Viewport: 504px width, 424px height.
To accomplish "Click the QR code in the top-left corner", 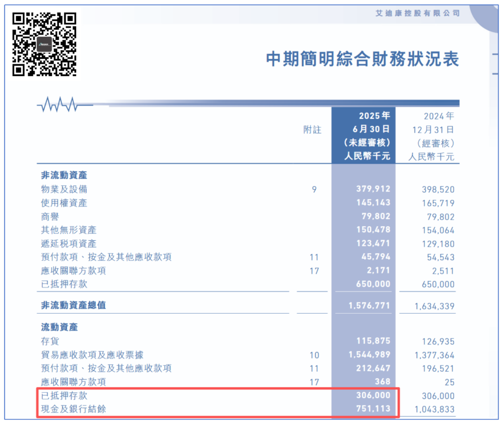I will coord(44,44).
